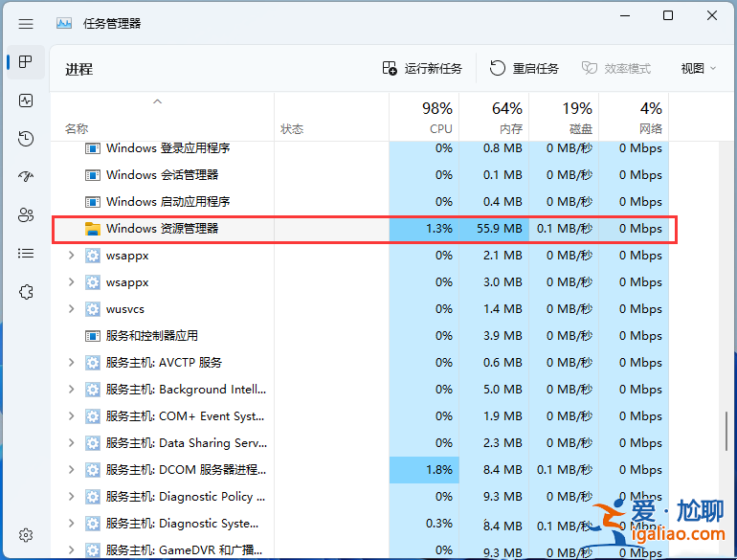Click the 5.0 MB memory cell
The image size is (737, 560).
(x=494, y=390)
